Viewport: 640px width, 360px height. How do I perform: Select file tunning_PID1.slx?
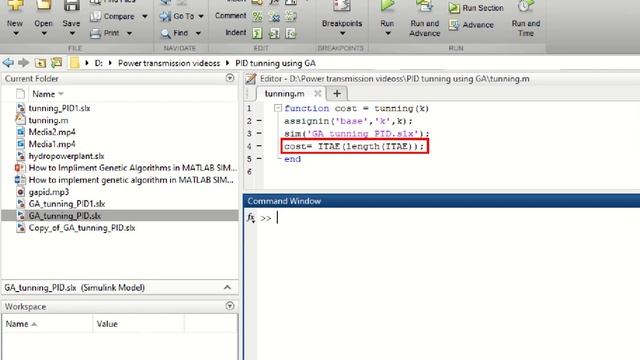[59, 108]
